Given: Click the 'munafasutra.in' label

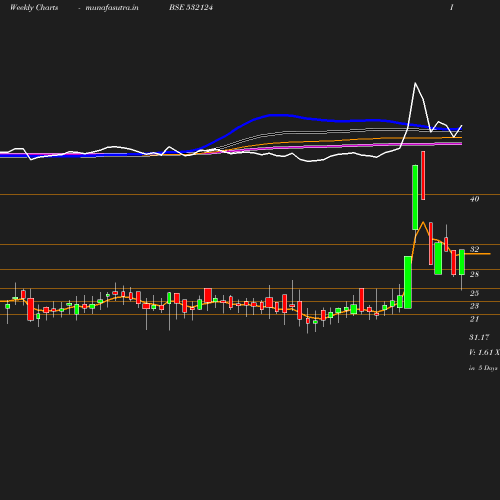Looking at the screenshot, I should 112,8.
